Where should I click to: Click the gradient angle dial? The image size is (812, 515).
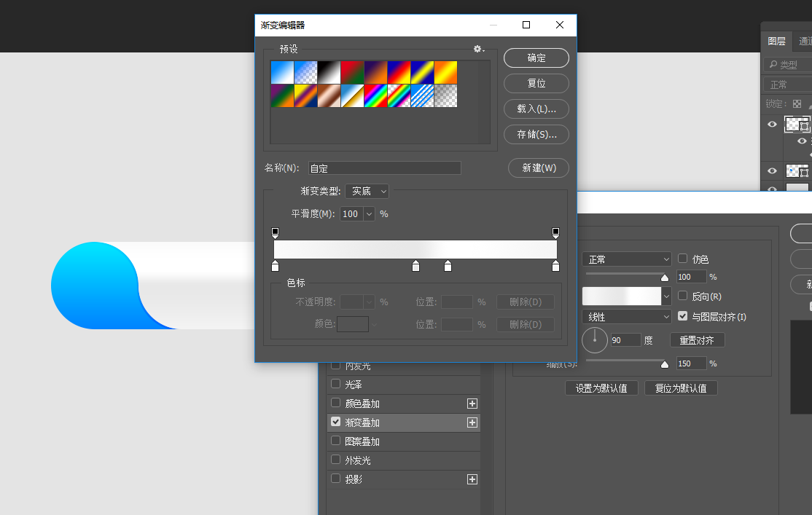tap(595, 340)
